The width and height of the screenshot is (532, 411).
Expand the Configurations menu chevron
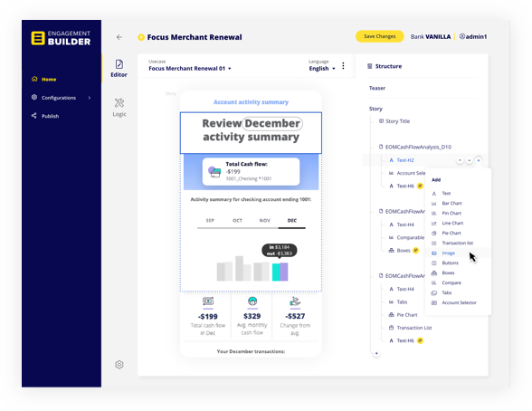pos(90,98)
